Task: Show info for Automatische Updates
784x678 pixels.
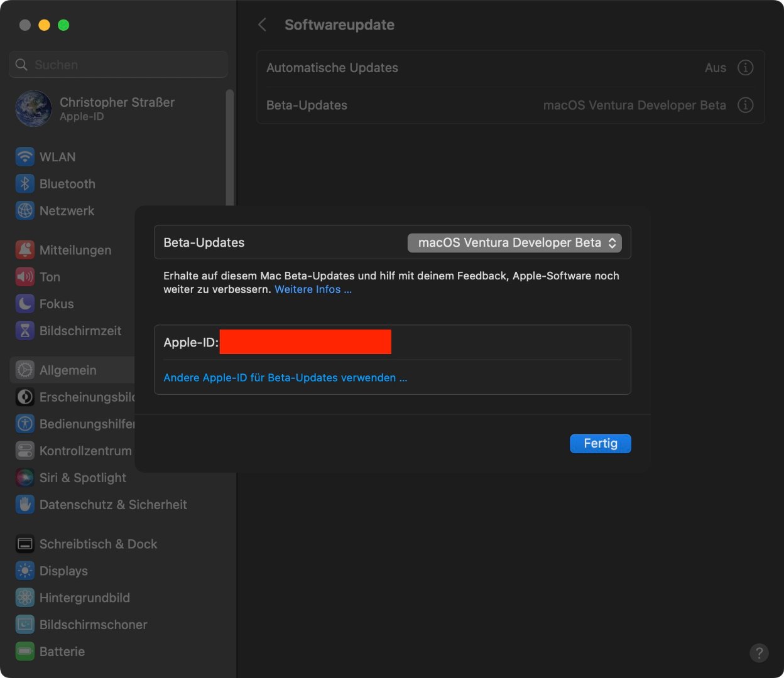Action: point(745,68)
